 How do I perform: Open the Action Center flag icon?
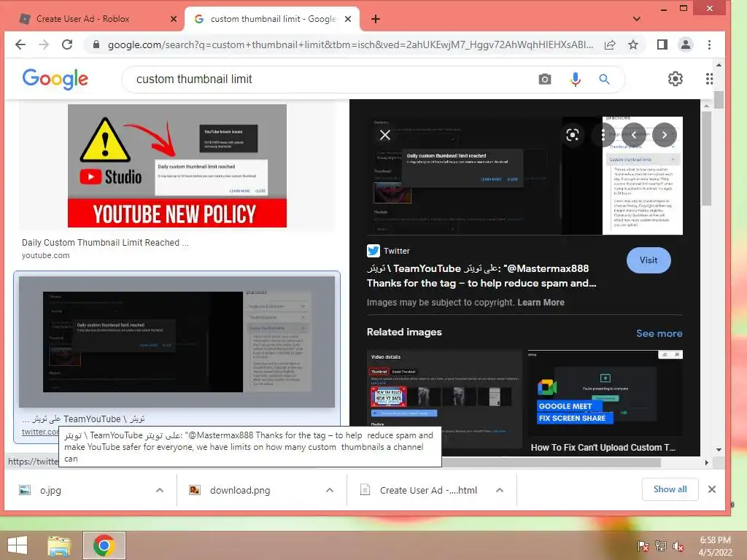(x=643, y=546)
